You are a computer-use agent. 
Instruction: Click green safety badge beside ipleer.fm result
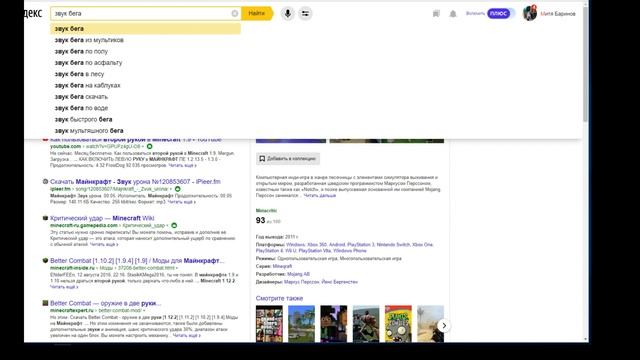(x=178, y=189)
